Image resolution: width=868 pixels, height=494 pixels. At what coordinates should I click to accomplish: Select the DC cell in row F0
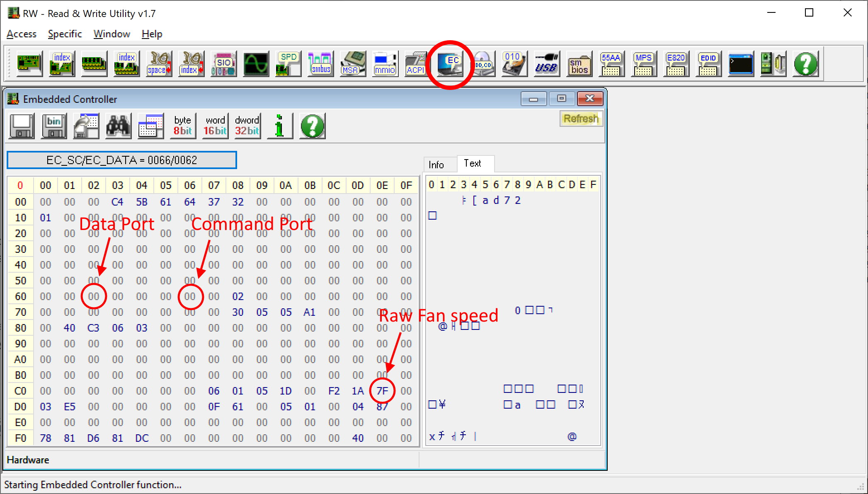(x=142, y=438)
